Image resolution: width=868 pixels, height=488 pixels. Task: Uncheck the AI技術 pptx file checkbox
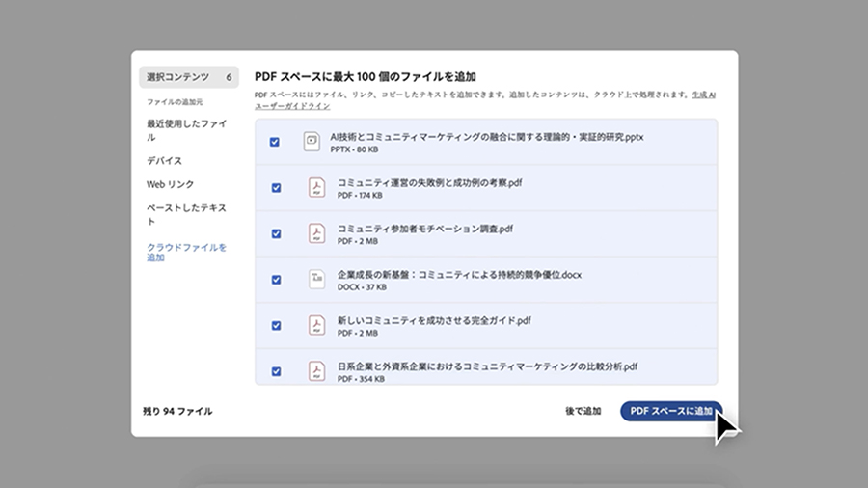275,142
